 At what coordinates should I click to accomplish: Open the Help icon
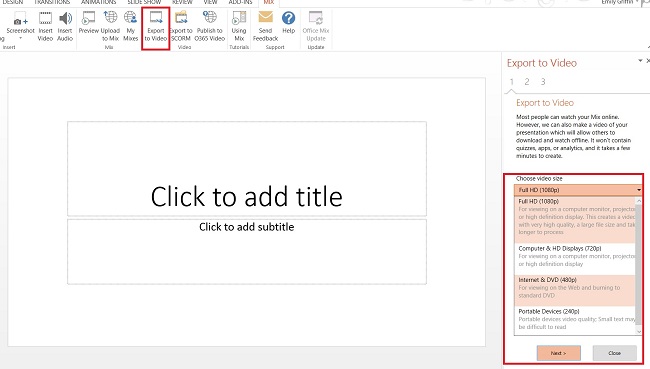(289, 19)
